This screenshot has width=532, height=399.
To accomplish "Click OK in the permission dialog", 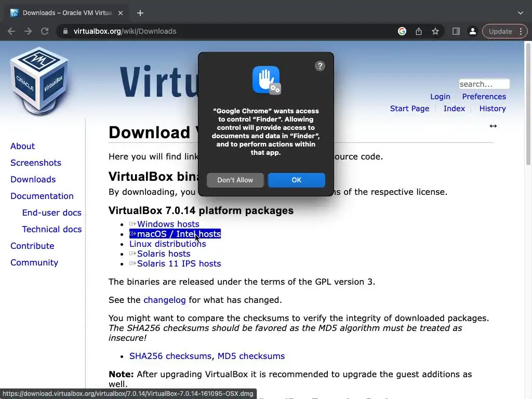I will (297, 180).
